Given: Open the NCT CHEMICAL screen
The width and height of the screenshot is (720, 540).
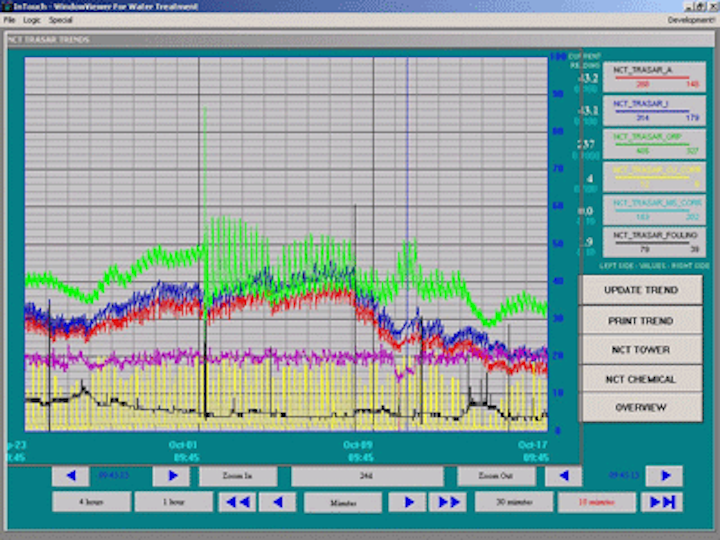Looking at the screenshot, I should [x=641, y=379].
